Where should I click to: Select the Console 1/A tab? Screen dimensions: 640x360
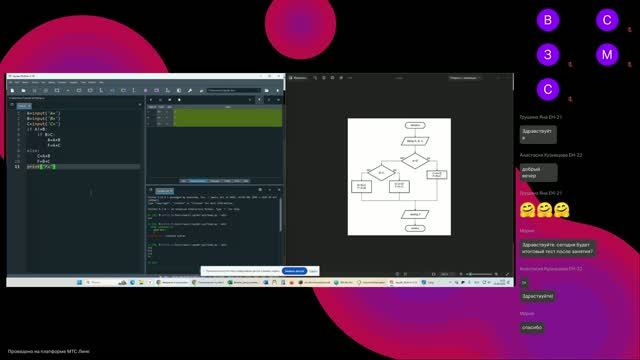tap(165, 191)
